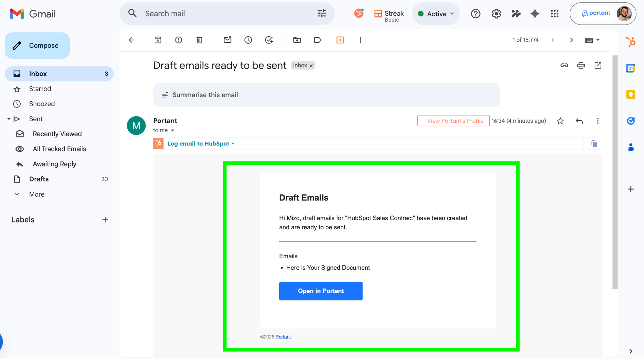Viewport: 644px width, 359px height.
Task: Add email to Streak box
Action: point(340,40)
